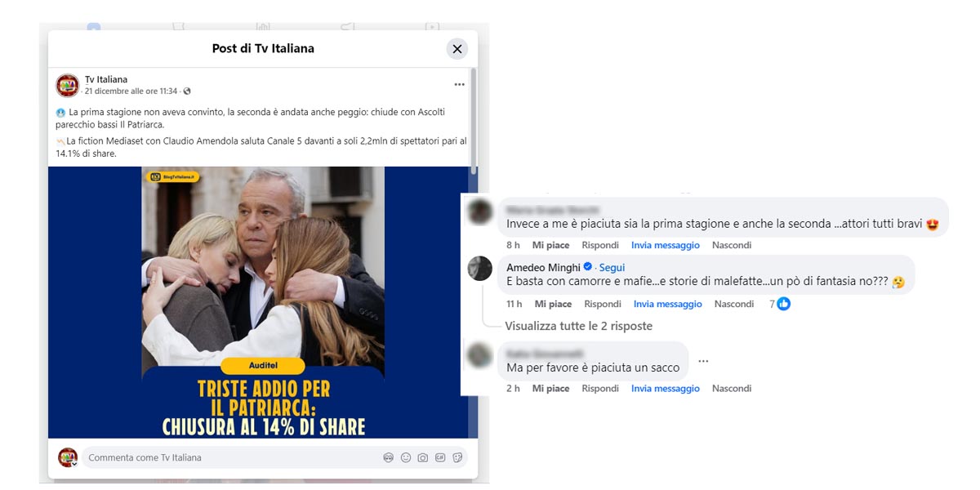Open the Tv Italiana page name link
The height and width of the screenshot is (490, 980).
pyautogui.click(x=106, y=79)
